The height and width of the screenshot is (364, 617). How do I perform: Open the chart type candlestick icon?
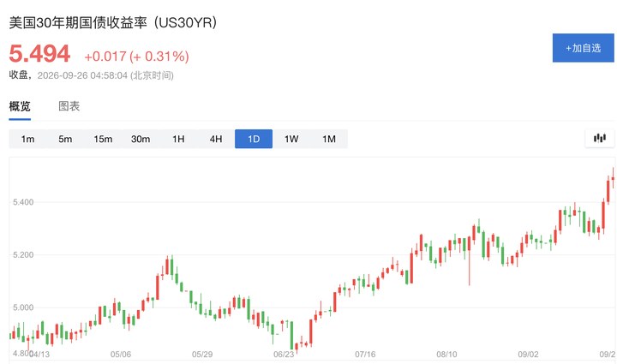tap(599, 138)
